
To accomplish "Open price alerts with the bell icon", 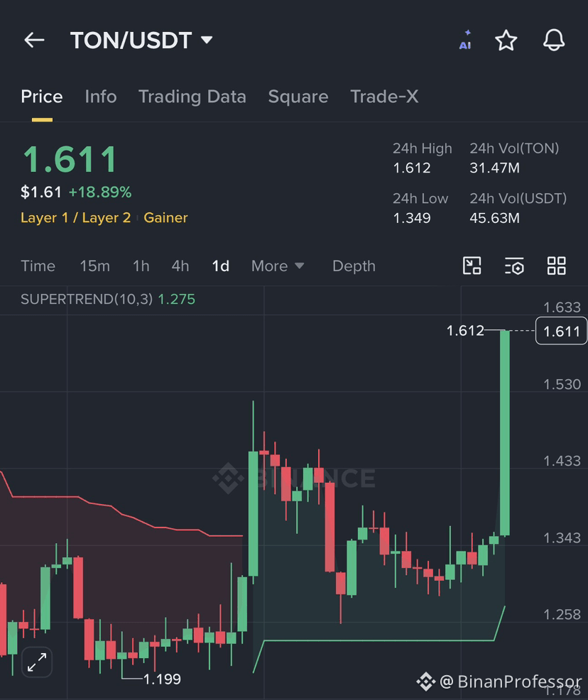I will (x=554, y=40).
